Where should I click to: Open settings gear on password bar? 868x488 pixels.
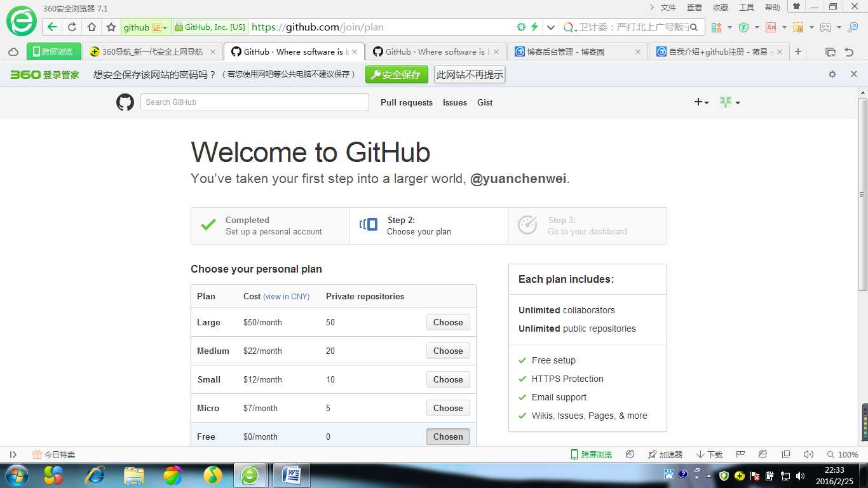pyautogui.click(x=832, y=74)
